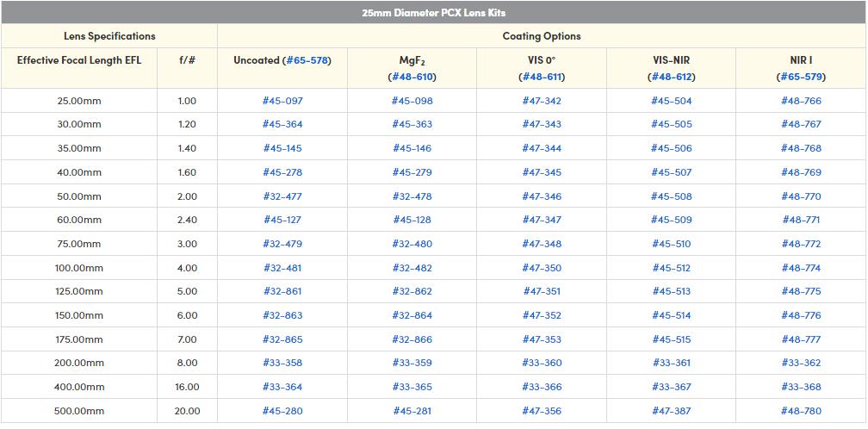
Task: Select VIS 0° lens #47-344
Action: pos(542,148)
